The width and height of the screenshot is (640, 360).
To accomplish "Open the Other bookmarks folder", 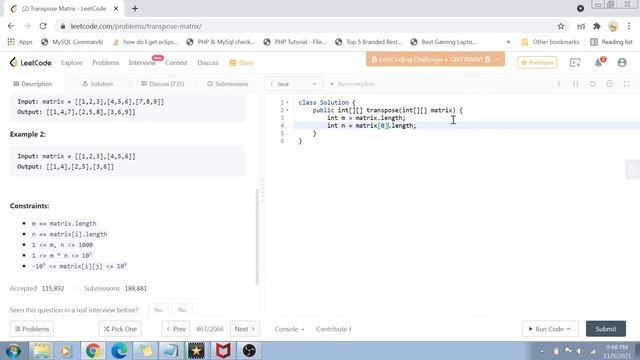I will 550,42.
